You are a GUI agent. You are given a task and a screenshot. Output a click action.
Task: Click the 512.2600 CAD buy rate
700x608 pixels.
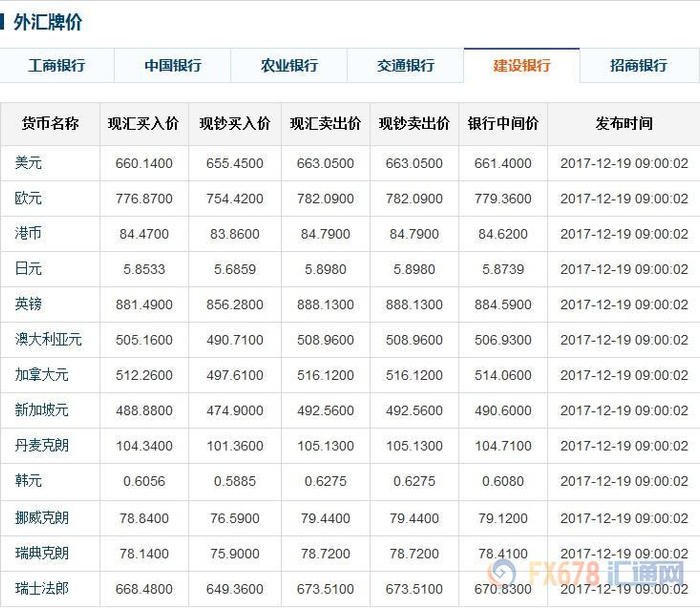coord(144,375)
